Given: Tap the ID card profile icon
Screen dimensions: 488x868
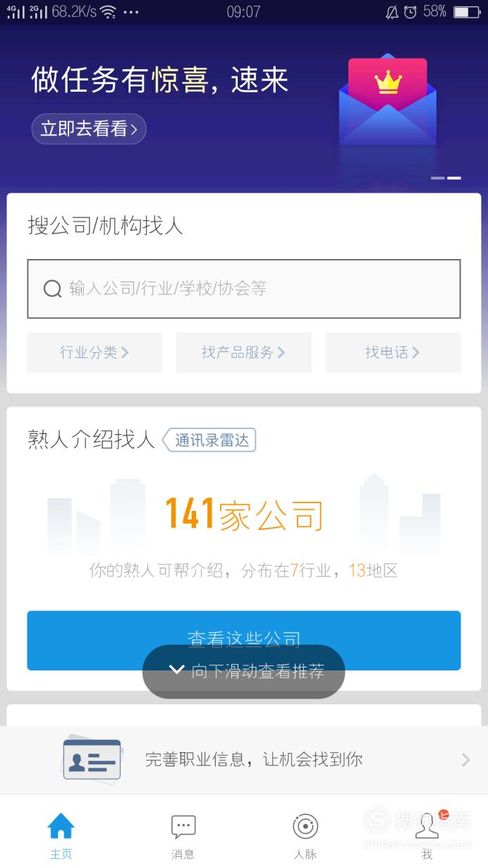Looking at the screenshot, I should pos(92,759).
